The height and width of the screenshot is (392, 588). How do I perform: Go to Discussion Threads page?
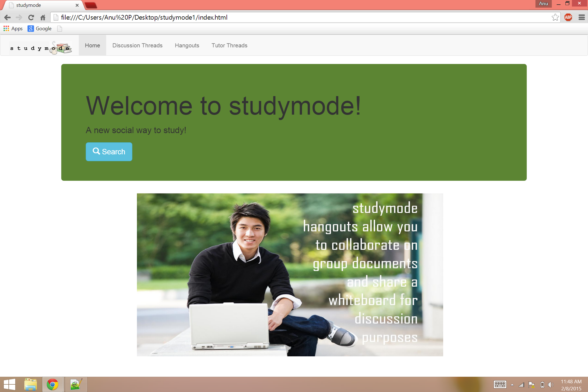137,45
